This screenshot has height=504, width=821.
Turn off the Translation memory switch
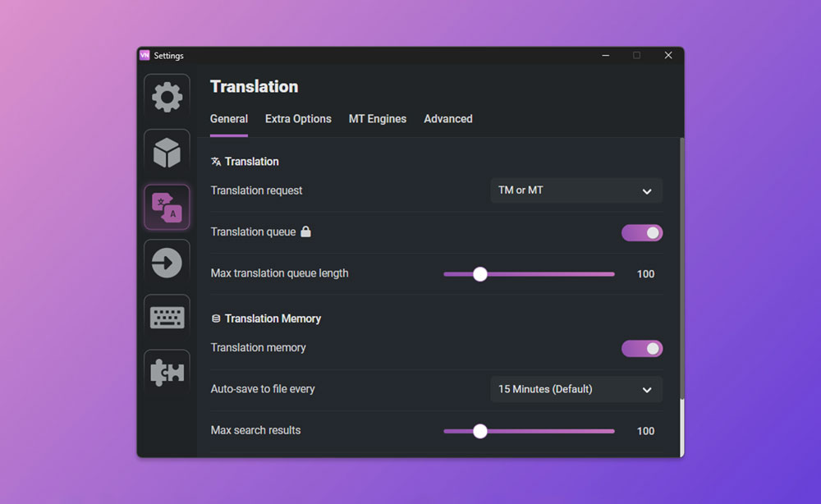point(641,349)
